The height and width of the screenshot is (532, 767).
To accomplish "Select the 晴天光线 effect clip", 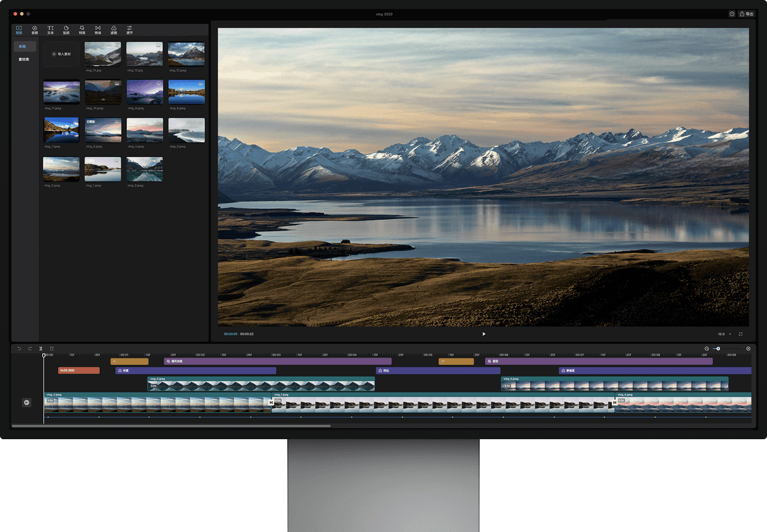I will click(277, 361).
